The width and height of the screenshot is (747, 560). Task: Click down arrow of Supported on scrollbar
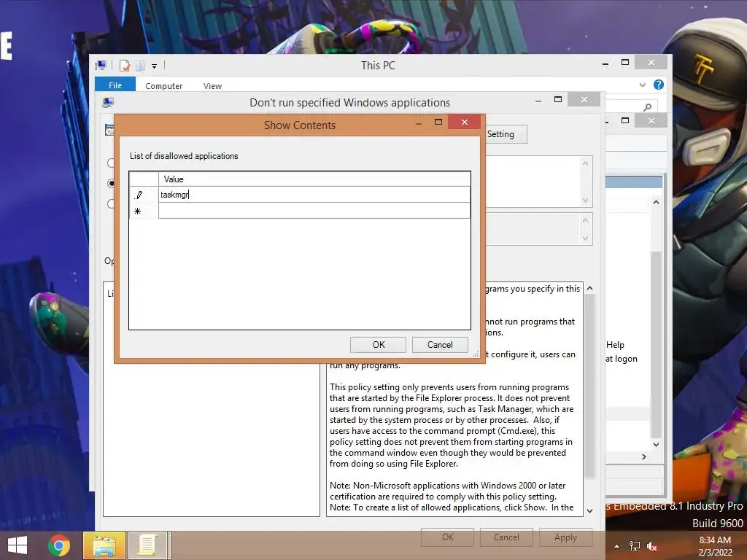click(x=586, y=238)
